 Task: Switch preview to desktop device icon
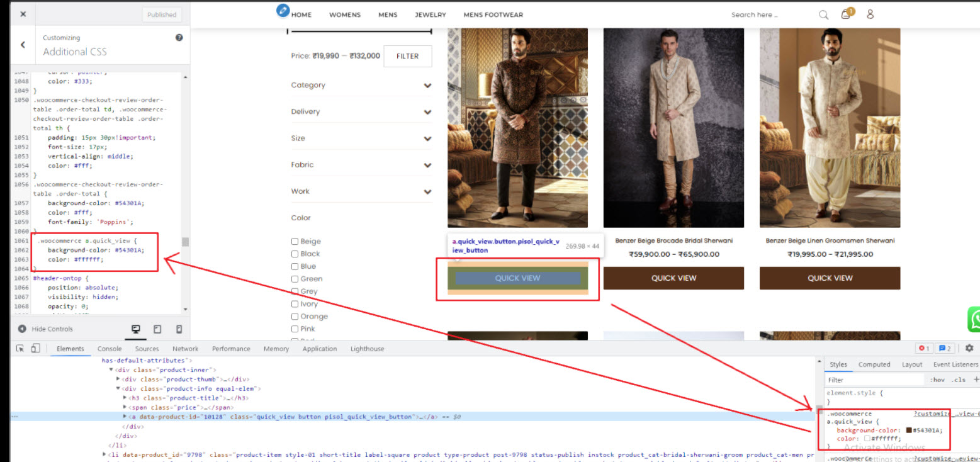(135, 329)
